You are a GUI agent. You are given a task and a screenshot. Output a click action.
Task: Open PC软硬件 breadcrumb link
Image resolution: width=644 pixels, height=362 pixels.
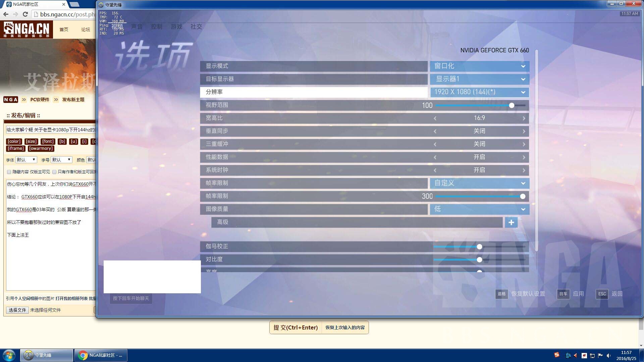[x=40, y=100]
